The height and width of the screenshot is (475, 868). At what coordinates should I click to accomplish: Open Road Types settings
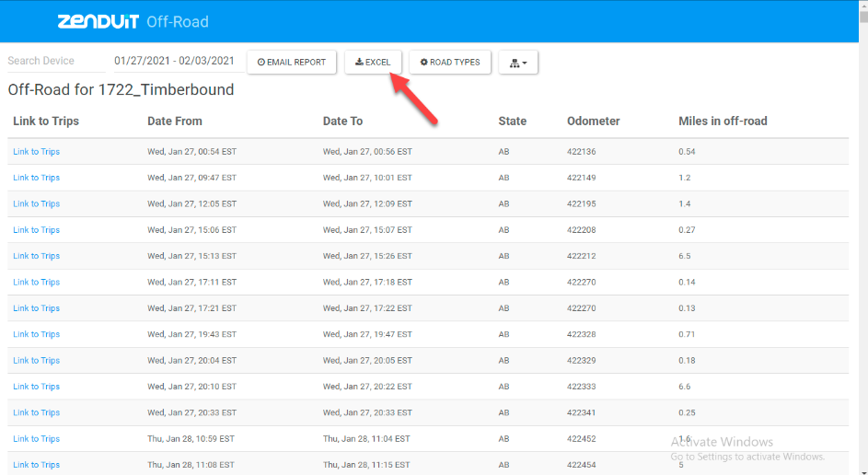point(450,62)
